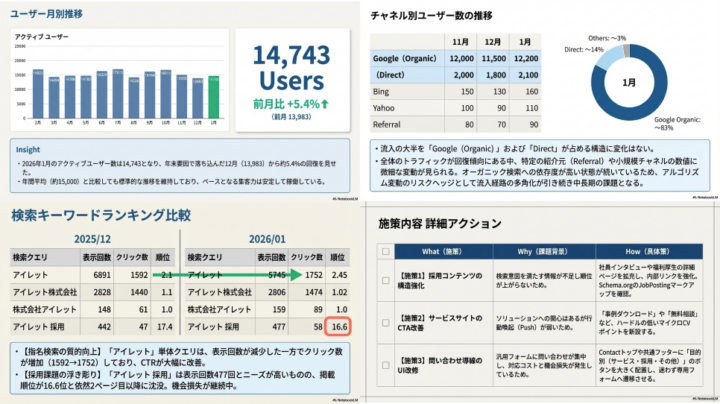Click the '12,200' cell for Google Organic
This screenshot has height=404, width=720.
526,59
